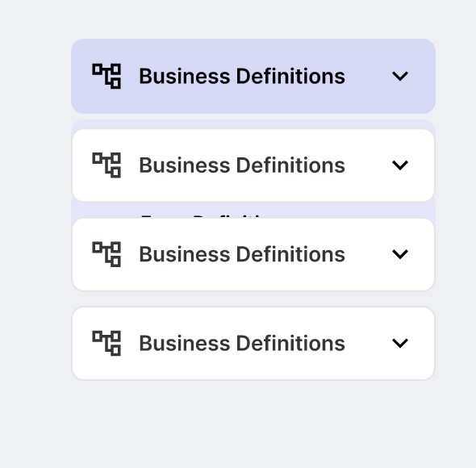476x468 pixels.
Task: Click the lavender strip peeking above the first white card
Action: [253, 124]
